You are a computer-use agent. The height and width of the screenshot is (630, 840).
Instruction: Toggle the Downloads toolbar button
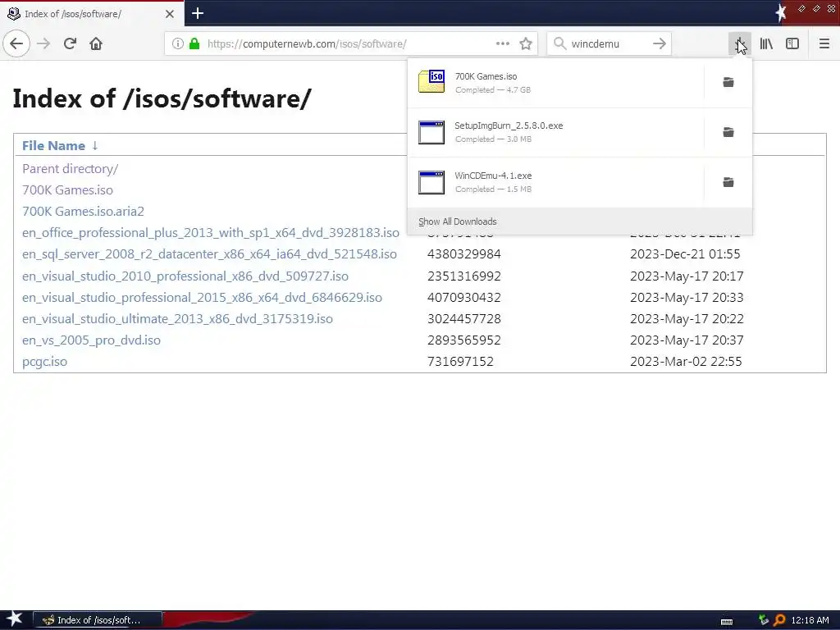coord(740,43)
